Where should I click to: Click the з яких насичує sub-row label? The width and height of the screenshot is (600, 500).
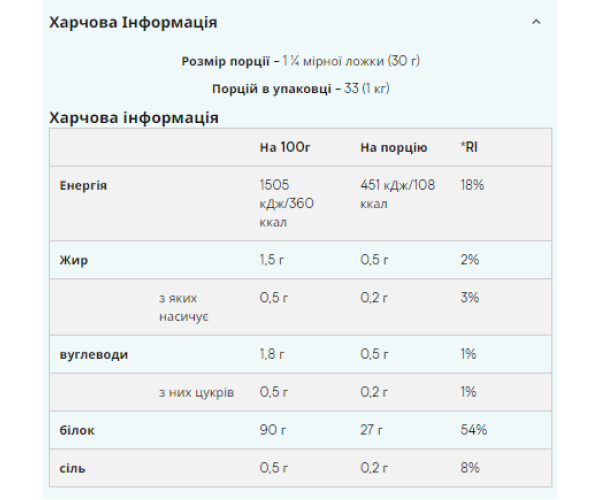[x=184, y=307]
